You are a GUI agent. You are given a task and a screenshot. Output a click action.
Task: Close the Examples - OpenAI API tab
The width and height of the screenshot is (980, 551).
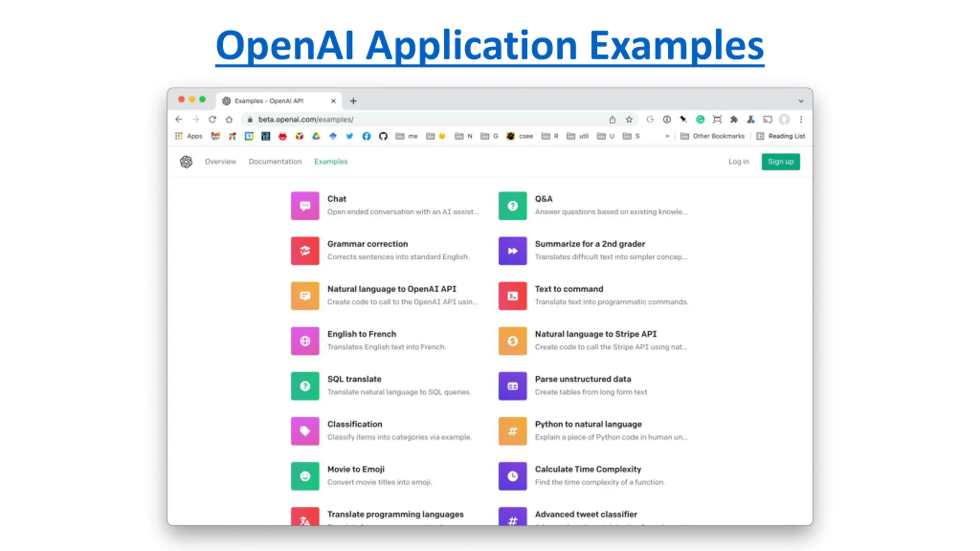333,101
